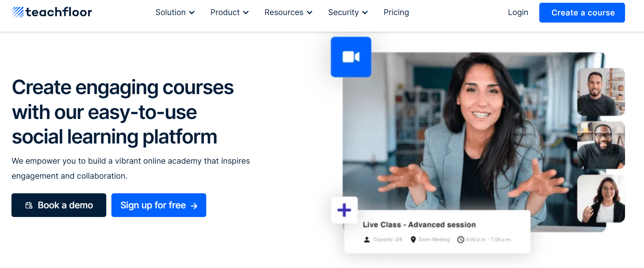Expand the Solution dropdown chevron
The image size is (644, 268).
click(x=192, y=13)
